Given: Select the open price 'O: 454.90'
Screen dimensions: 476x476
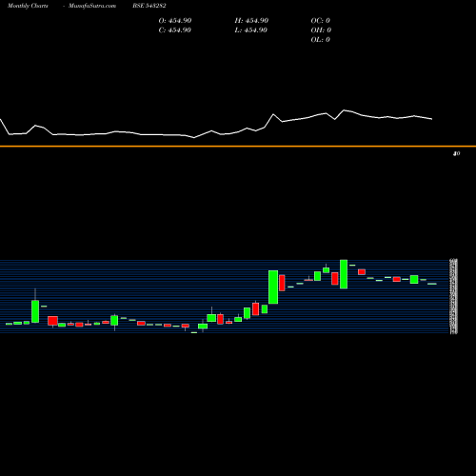Looking at the screenshot, I should coord(175,21).
